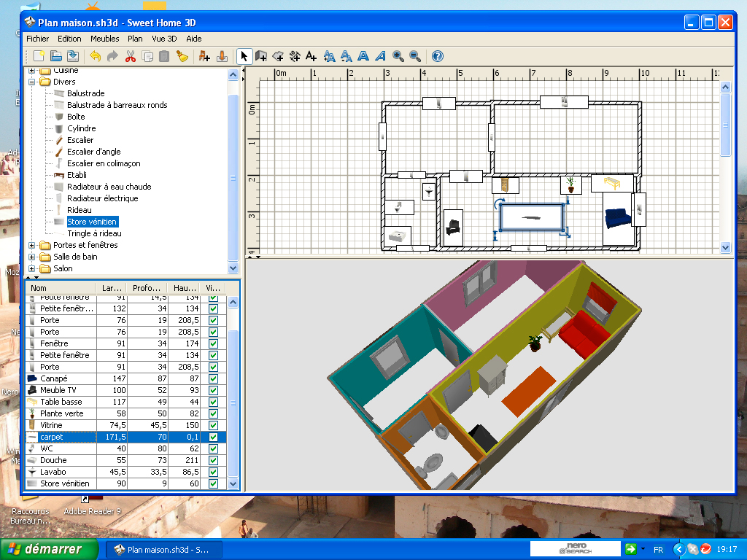Add furniture to home
This screenshot has height=560, width=747.
pos(204,56)
